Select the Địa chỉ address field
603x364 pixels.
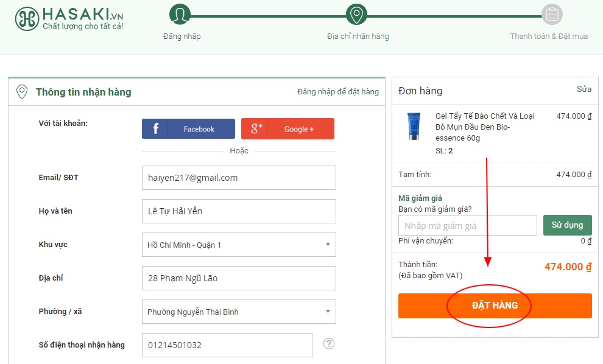click(238, 278)
